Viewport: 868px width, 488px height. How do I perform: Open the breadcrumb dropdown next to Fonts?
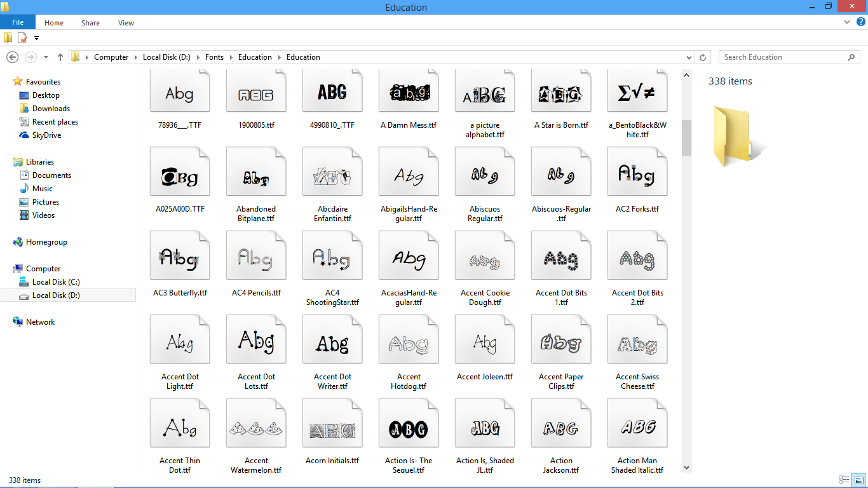pos(233,57)
